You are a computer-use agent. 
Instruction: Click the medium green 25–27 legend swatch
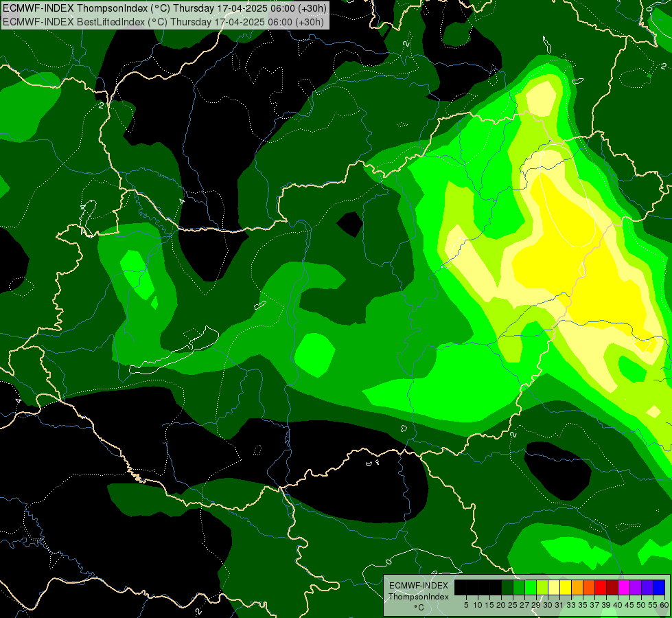point(519,587)
